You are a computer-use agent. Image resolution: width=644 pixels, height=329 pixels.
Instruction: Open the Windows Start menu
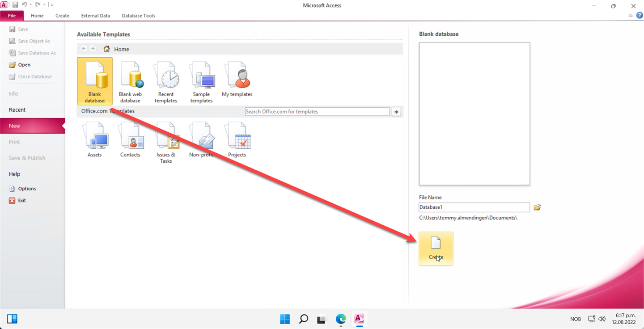tap(285, 319)
